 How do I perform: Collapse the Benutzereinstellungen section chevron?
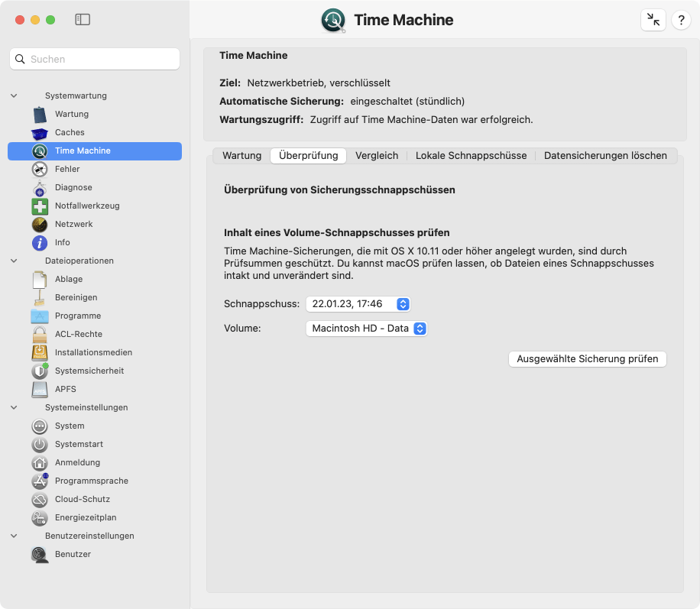coord(14,536)
